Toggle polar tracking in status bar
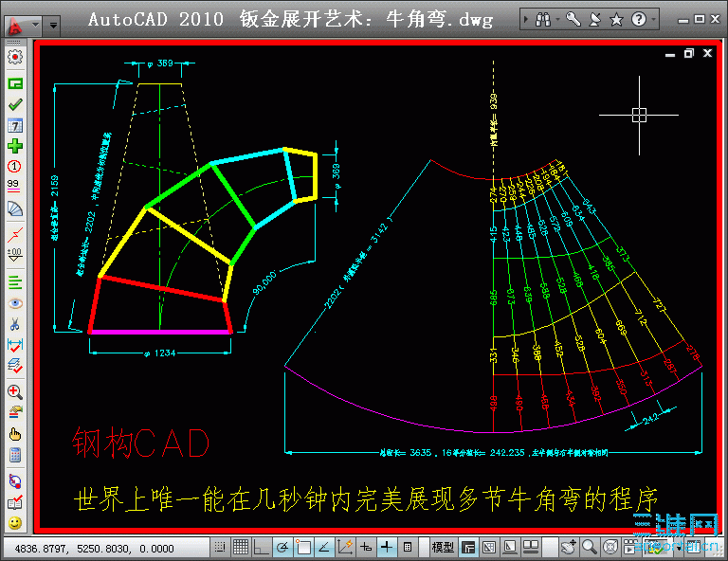This screenshot has height=561, width=728. [x=282, y=548]
